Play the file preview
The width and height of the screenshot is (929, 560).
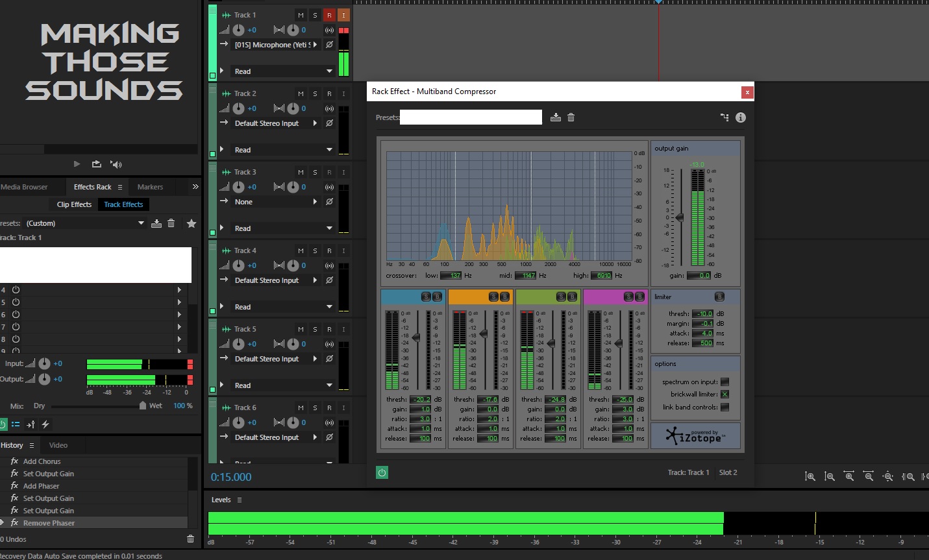tap(77, 164)
